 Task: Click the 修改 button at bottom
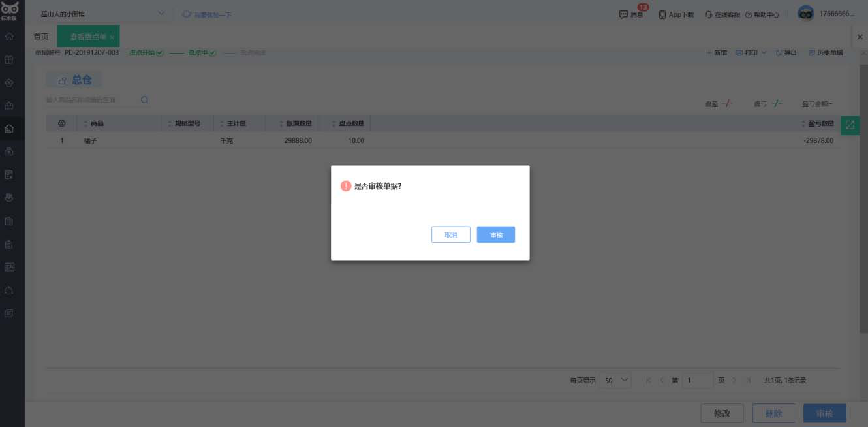722,413
